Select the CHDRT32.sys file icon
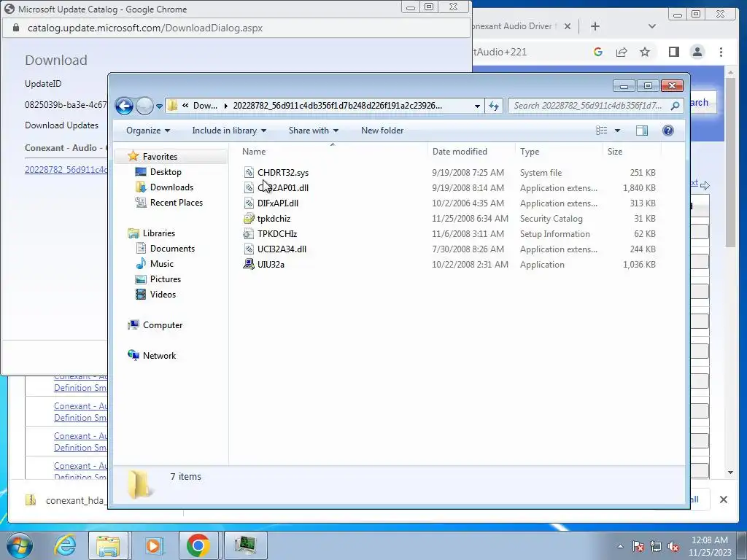Viewport: 747px width, 560px height. [x=249, y=172]
